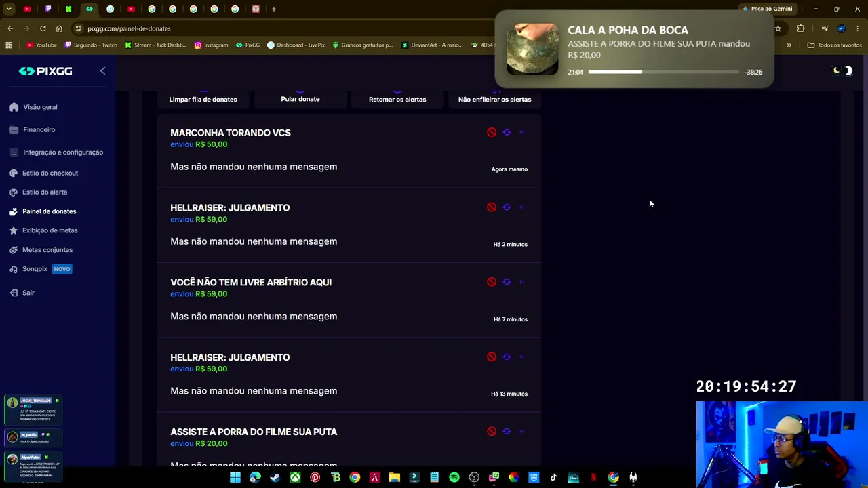Open Spotify from the taskbar

tap(454, 478)
